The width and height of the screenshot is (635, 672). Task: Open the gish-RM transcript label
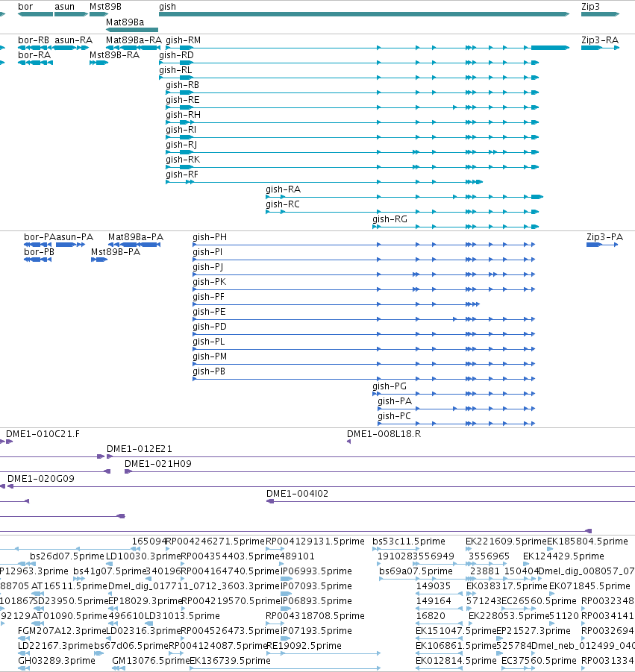click(x=183, y=40)
